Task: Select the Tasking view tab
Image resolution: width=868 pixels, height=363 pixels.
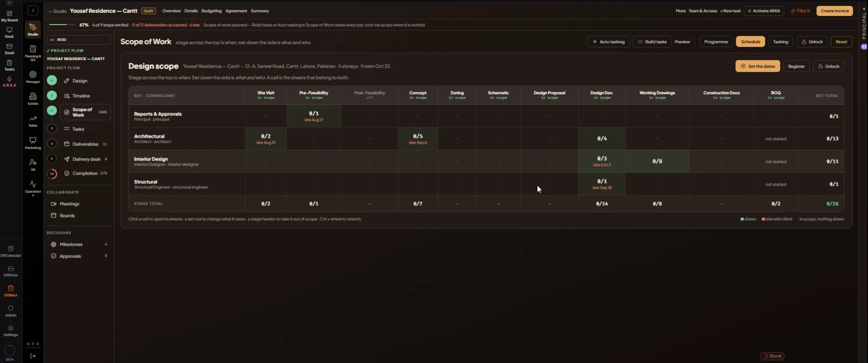Action: coord(780,42)
